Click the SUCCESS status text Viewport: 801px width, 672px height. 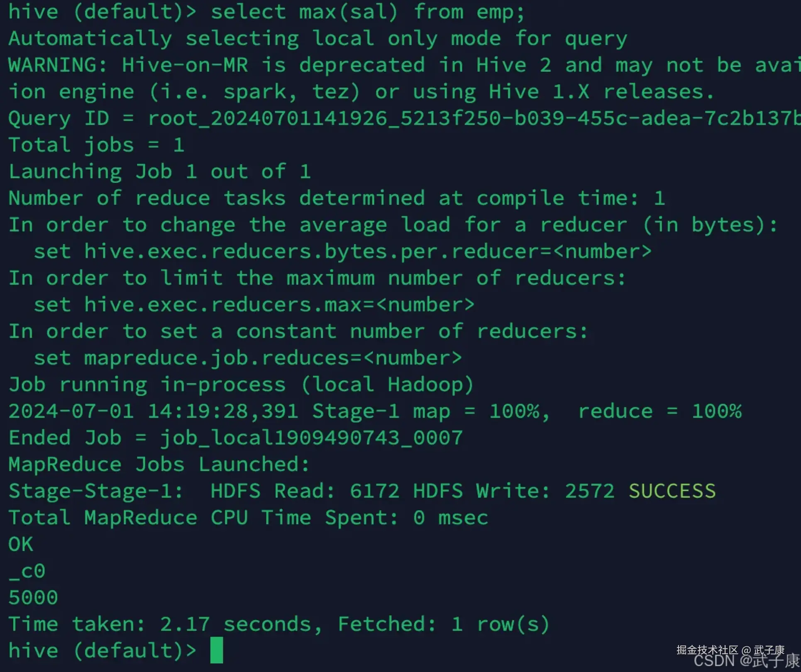point(672,491)
